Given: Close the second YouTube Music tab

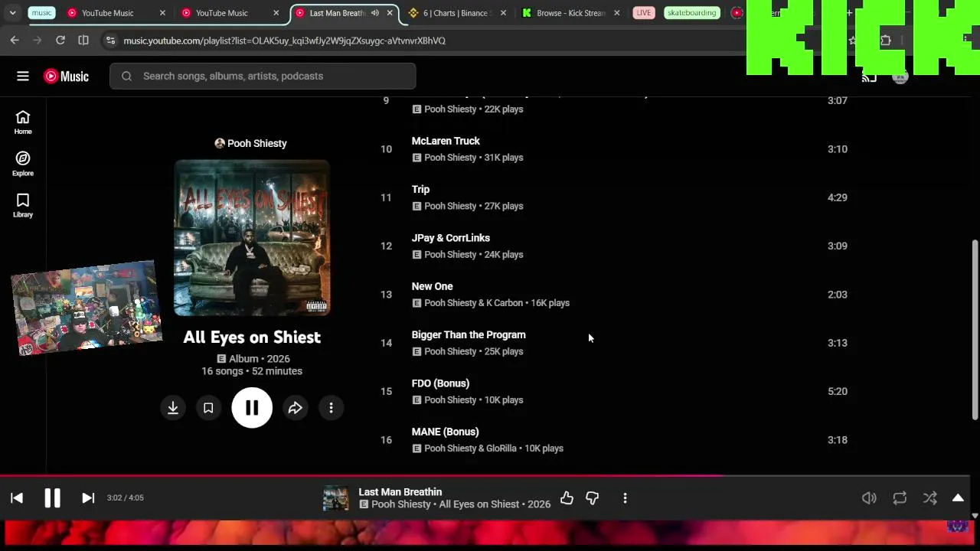Looking at the screenshot, I should [x=276, y=13].
